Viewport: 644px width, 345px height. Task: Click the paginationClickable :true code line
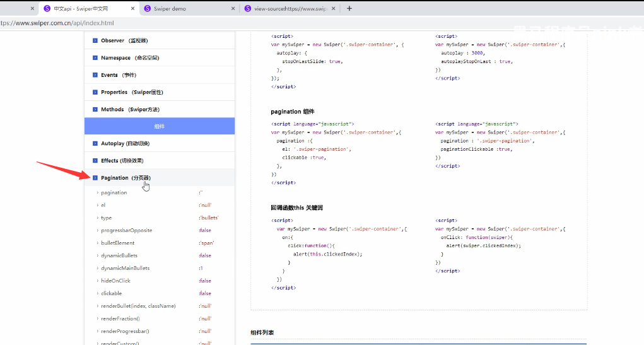point(476,149)
